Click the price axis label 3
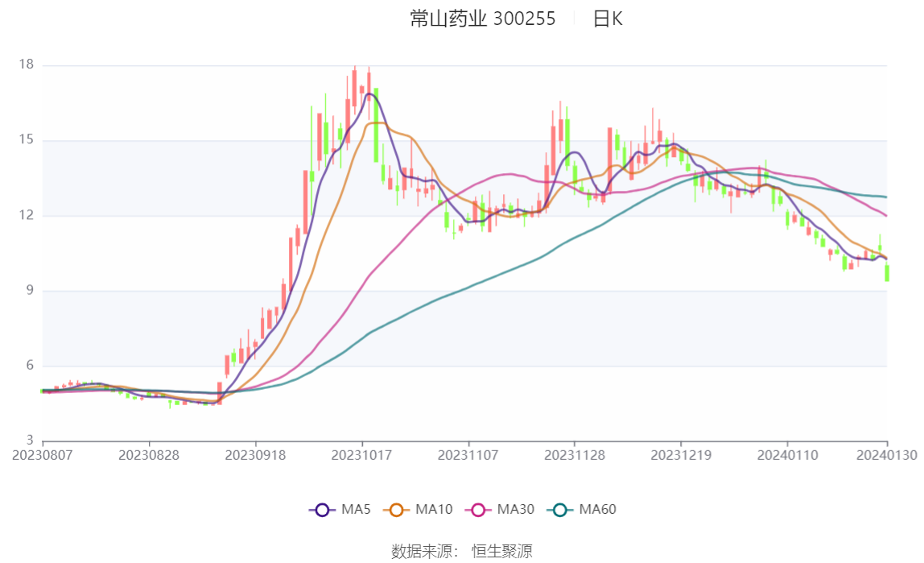 [x=30, y=441]
